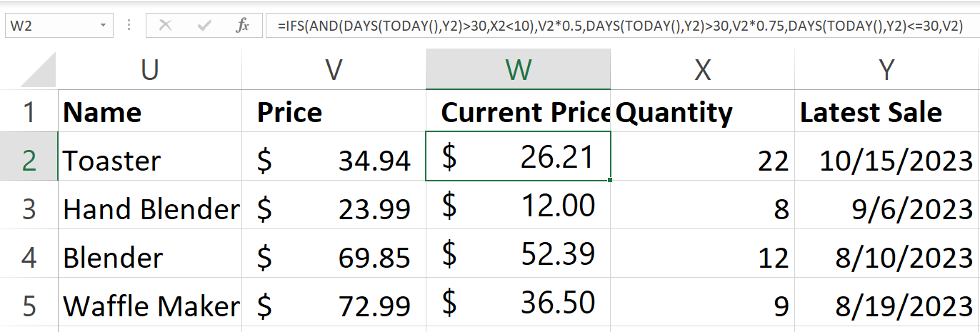
Task: Click the formula bar options dots handle
Action: 129,26
